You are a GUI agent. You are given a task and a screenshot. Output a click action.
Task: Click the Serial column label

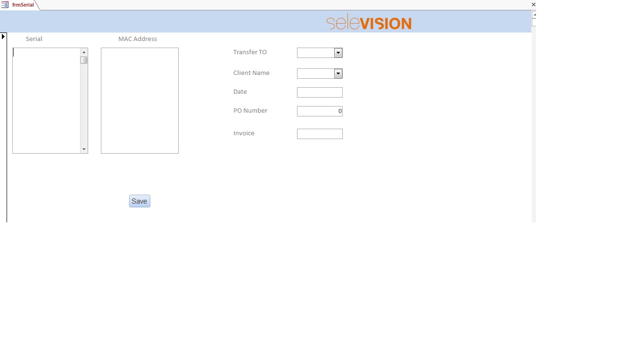(x=34, y=39)
